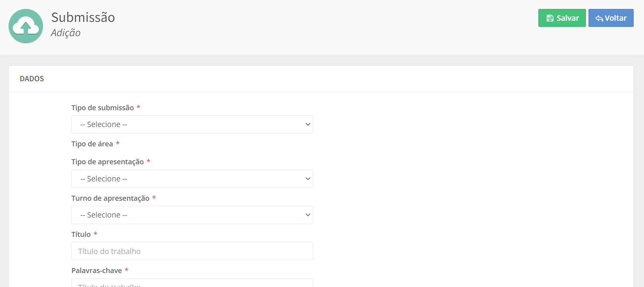Expand the Tipo de apresentação select box
Image resolution: width=644 pixels, height=287 pixels.
tap(192, 179)
